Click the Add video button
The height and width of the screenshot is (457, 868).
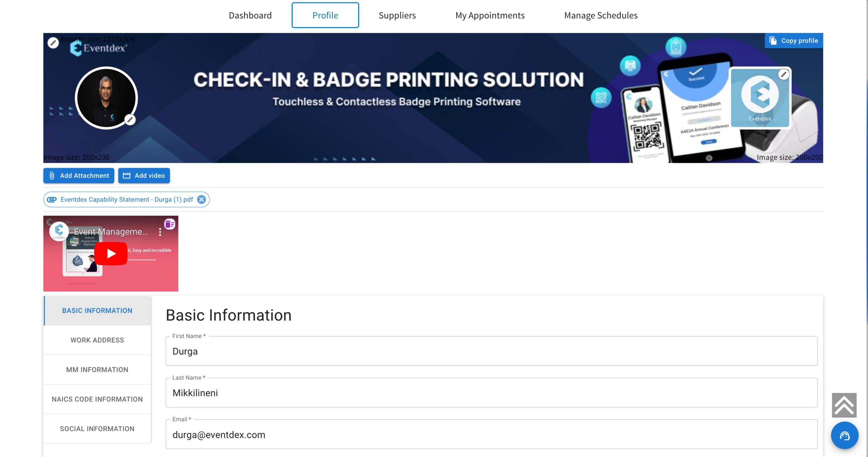(x=144, y=176)
